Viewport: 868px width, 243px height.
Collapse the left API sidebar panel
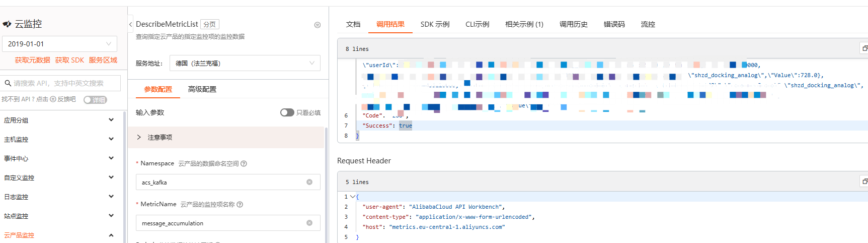130,24
